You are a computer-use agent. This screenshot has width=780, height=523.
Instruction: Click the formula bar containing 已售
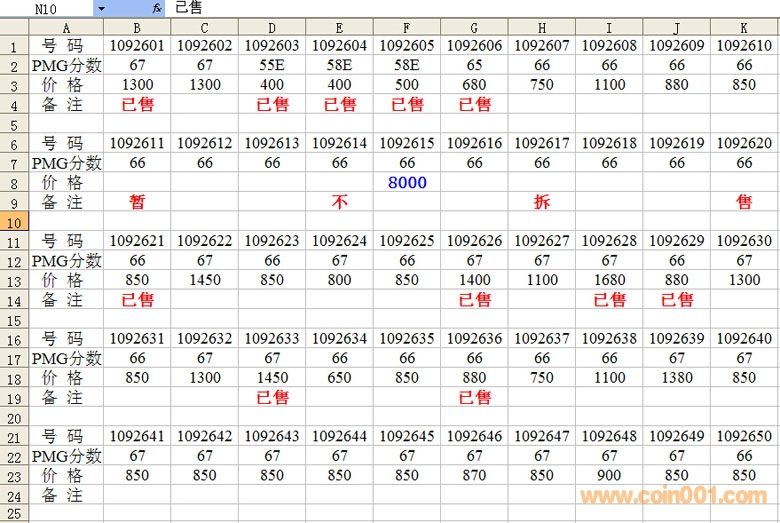click(x=470, y=8)
